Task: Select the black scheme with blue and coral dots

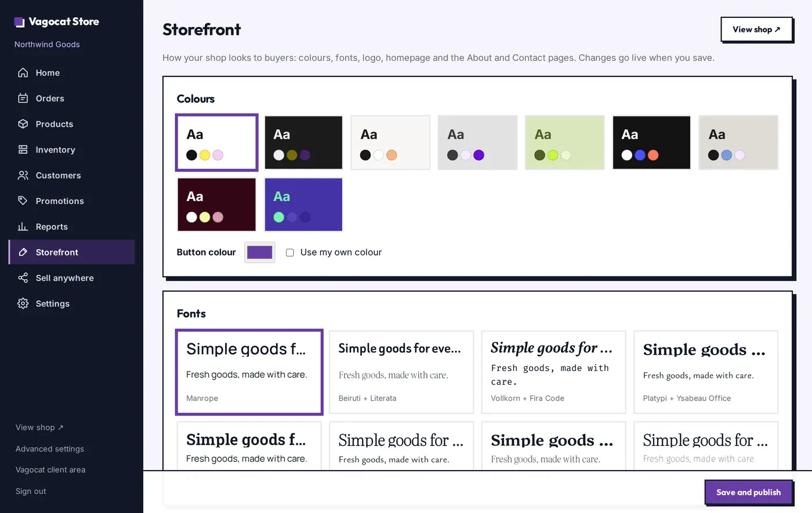Action: 651,143
